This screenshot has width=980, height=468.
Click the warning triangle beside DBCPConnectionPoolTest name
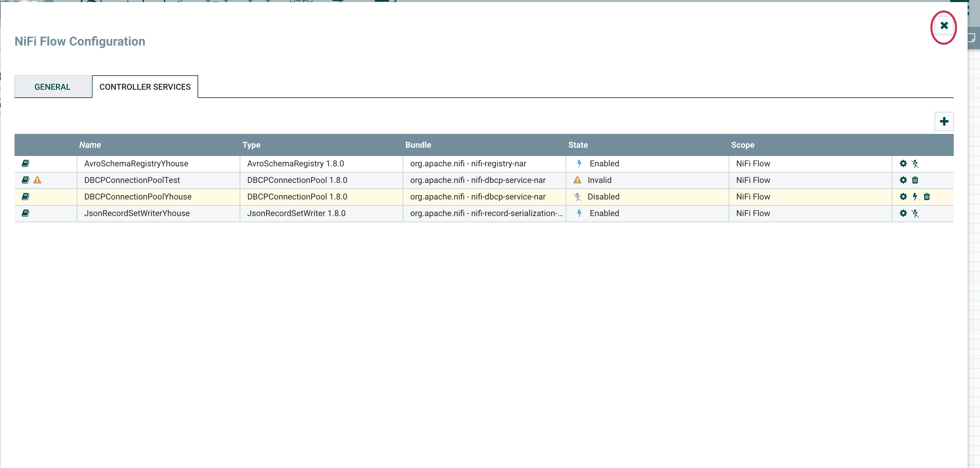point(37,180)
